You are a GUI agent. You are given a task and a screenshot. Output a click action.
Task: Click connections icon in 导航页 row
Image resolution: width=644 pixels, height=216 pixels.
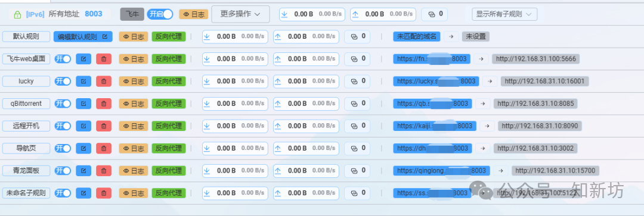[x=354, y=148]
